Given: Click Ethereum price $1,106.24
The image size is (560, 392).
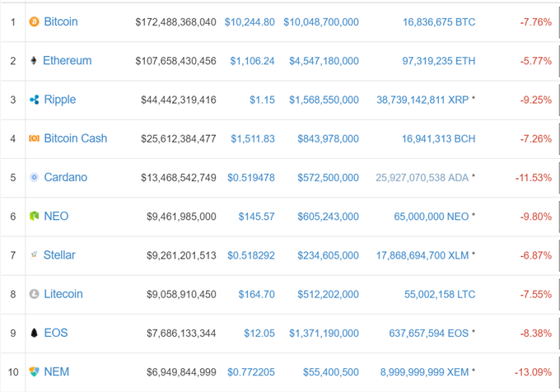Looking at the screenshot, I should click(x=252, y=61).
